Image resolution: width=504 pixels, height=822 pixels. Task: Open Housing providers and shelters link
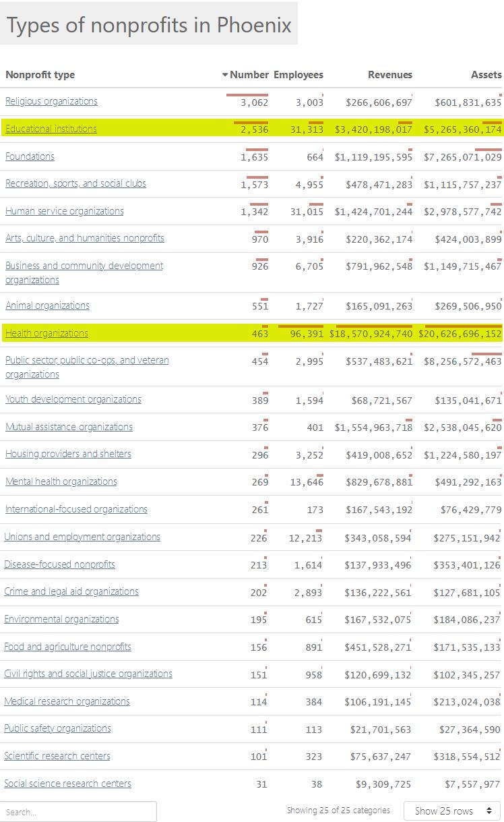(68, 454)
